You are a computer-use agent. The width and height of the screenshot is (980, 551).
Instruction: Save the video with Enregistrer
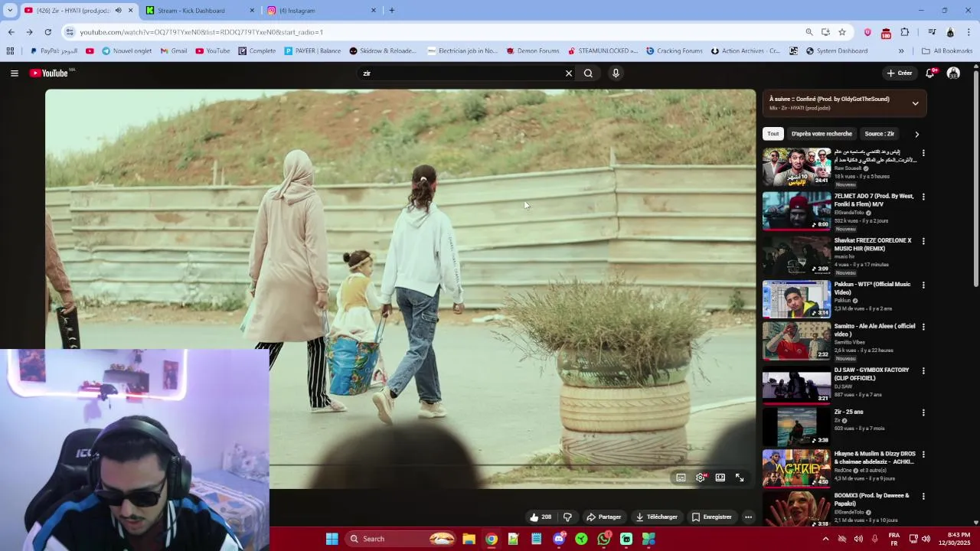click(712, 517)
